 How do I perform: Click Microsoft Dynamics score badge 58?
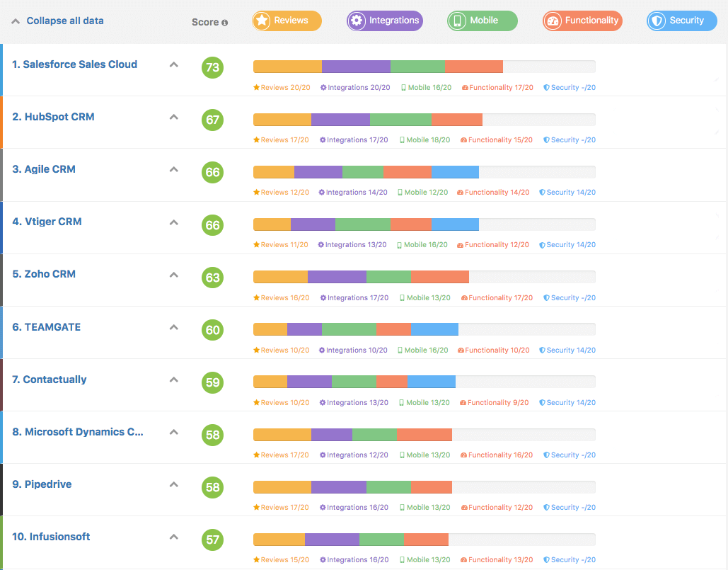(213, 435)
